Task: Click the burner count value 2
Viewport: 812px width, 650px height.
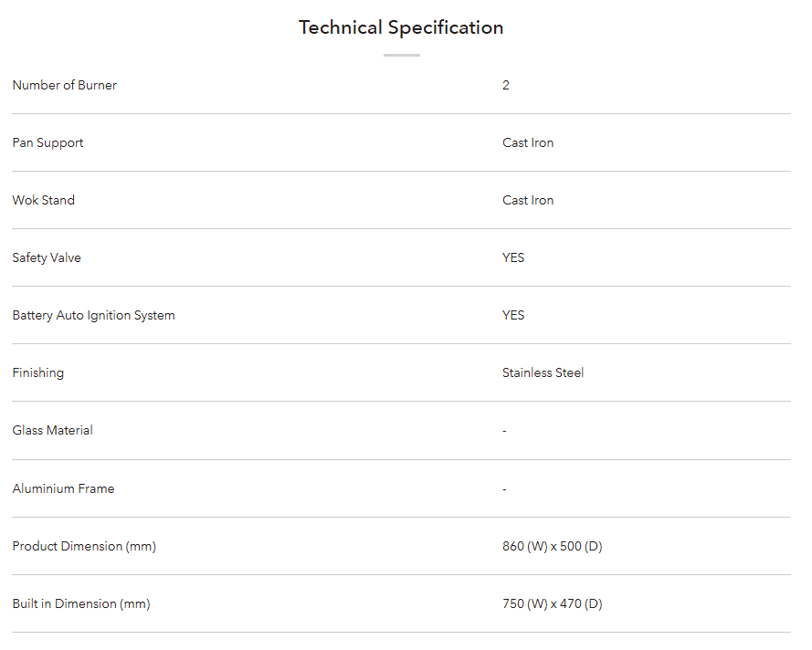Action: [x=506, y=85]
